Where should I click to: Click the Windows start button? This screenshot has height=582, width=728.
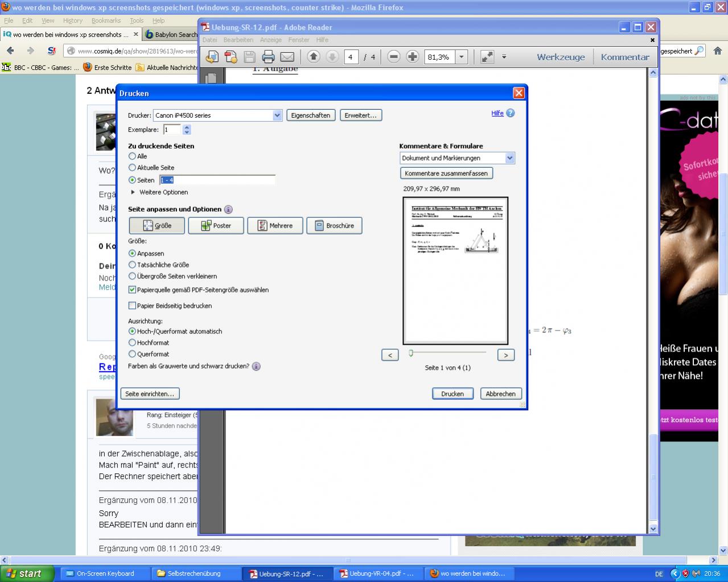point(27,573)
